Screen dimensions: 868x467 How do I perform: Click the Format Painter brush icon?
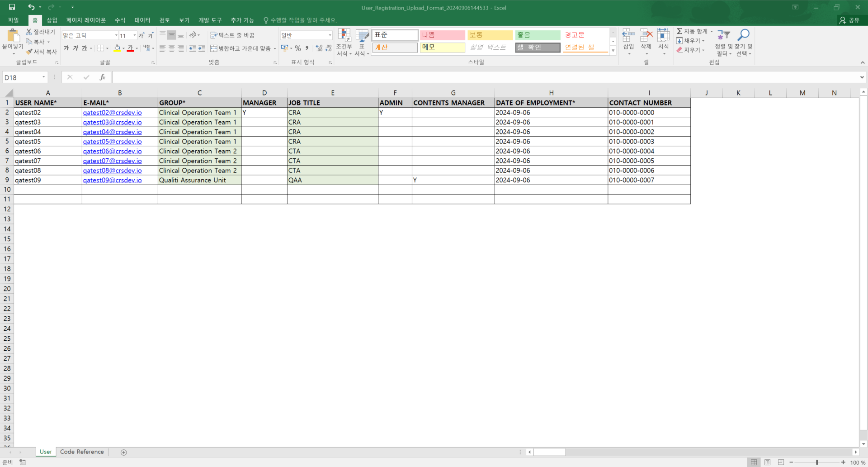coord(29,52)
